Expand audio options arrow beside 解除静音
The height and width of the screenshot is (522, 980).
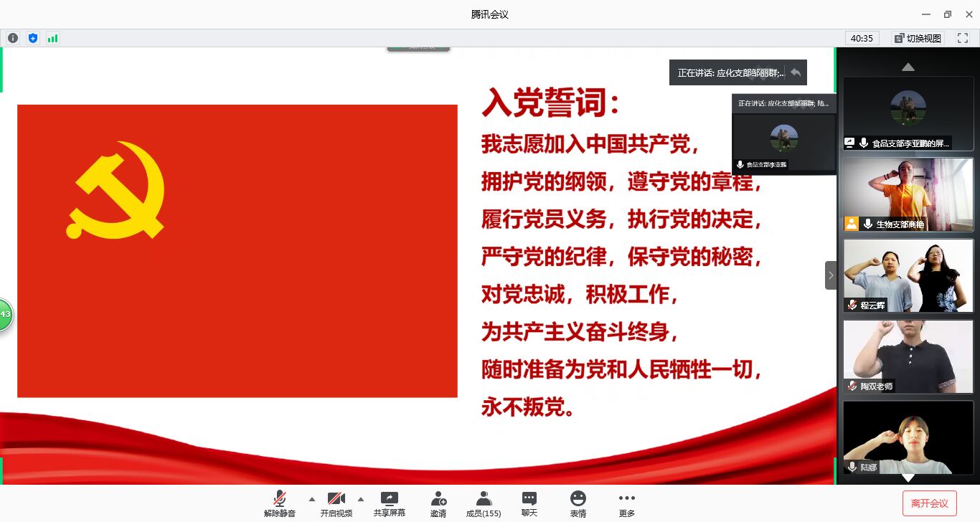pos(311,499)
